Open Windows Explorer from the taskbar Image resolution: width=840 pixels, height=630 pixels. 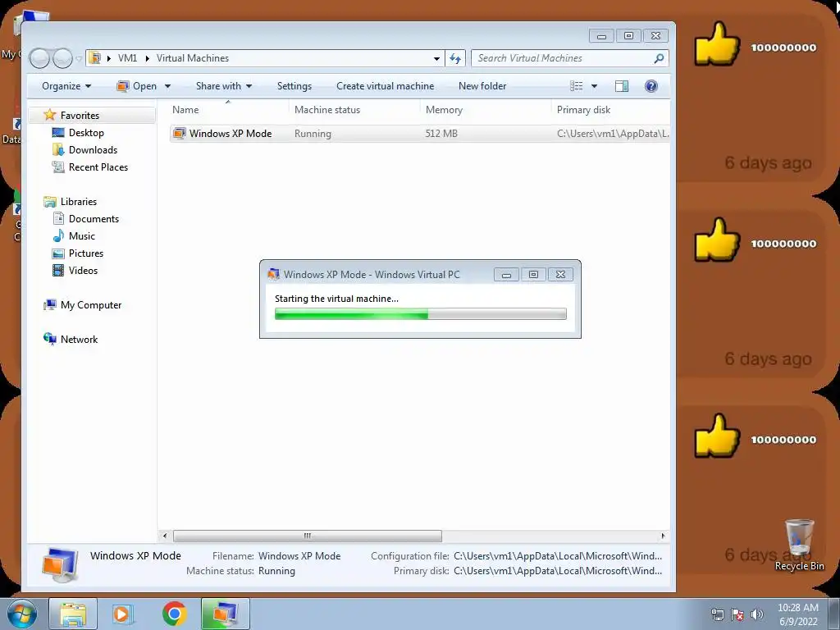[73, 614]
